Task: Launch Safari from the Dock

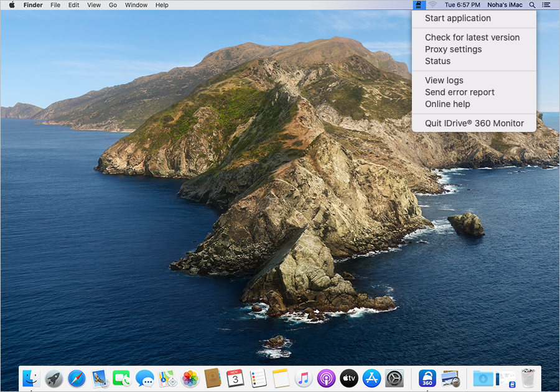Action: point(77,378)
